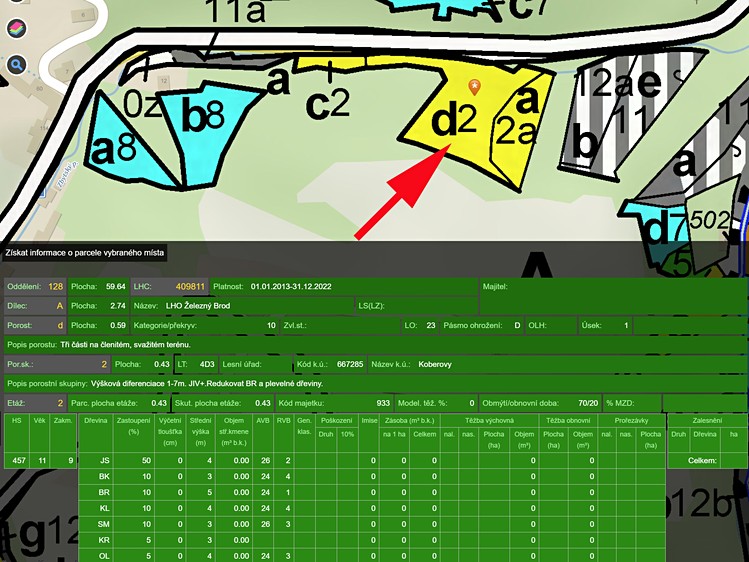The height and width of the screenshot is (562, 749).
Task: Click the search magnifier icon
Action: (16, 65)
